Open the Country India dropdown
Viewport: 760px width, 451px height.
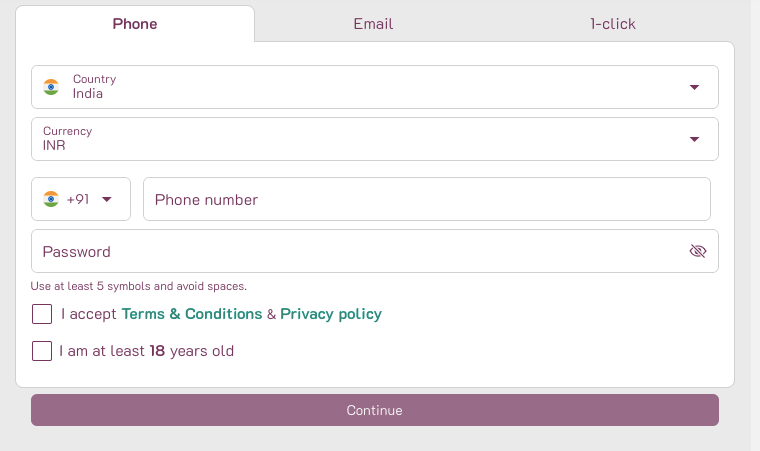point(375,87)
